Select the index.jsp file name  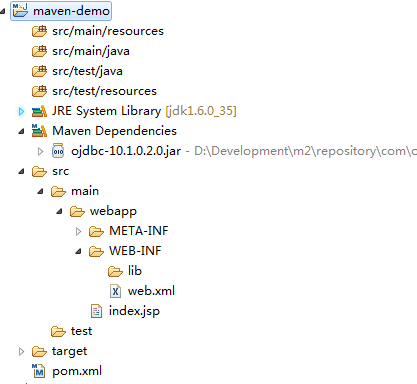[134, 311]
